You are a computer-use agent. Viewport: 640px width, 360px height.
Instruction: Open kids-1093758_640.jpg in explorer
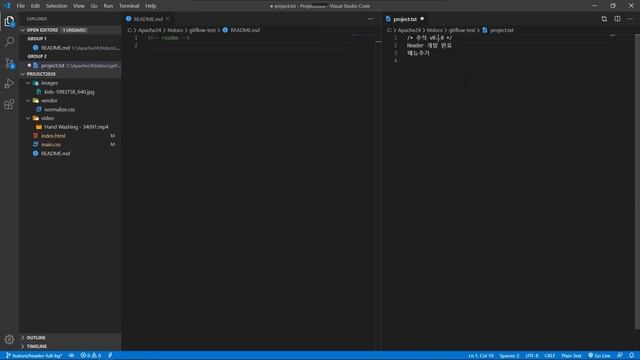(70, 92)
